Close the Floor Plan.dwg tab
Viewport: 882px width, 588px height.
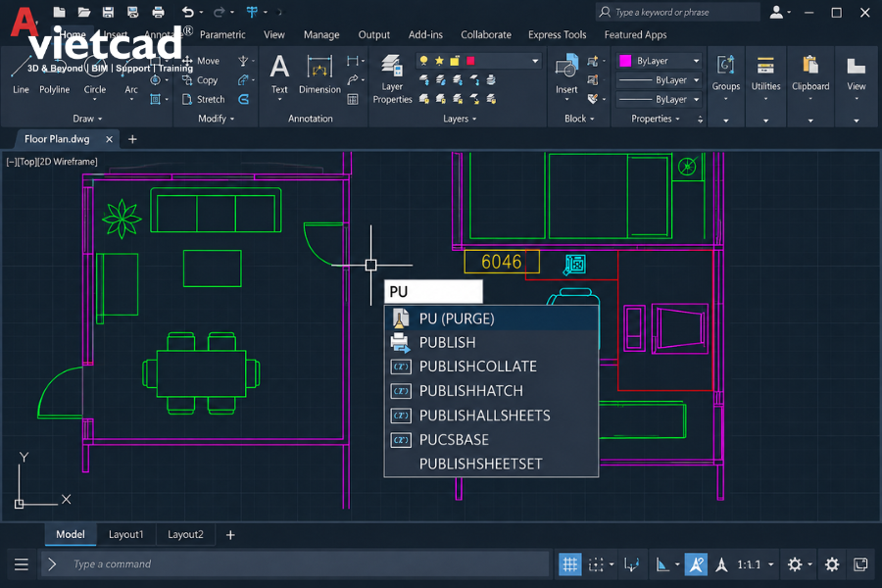coord(109,139)
